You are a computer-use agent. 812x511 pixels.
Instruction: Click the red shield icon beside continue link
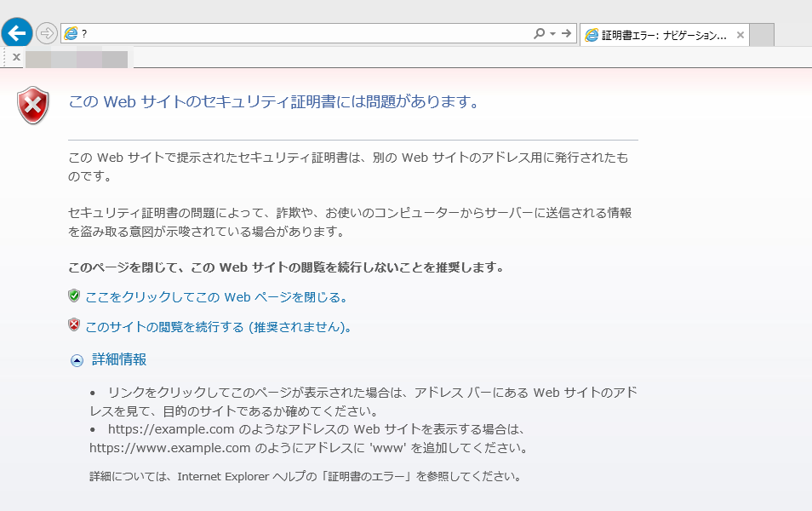[74, 325]
